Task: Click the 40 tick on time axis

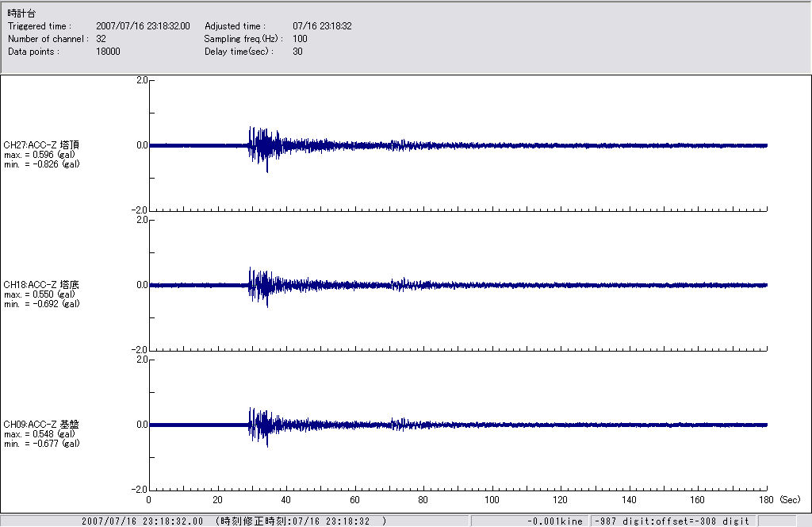Action: 285,500
